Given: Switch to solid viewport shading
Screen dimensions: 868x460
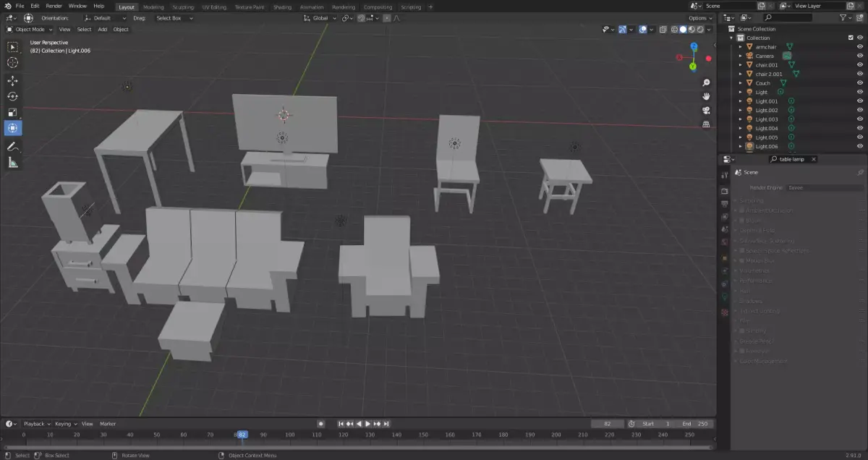Looking at the screenshot, I should [683, 30].
